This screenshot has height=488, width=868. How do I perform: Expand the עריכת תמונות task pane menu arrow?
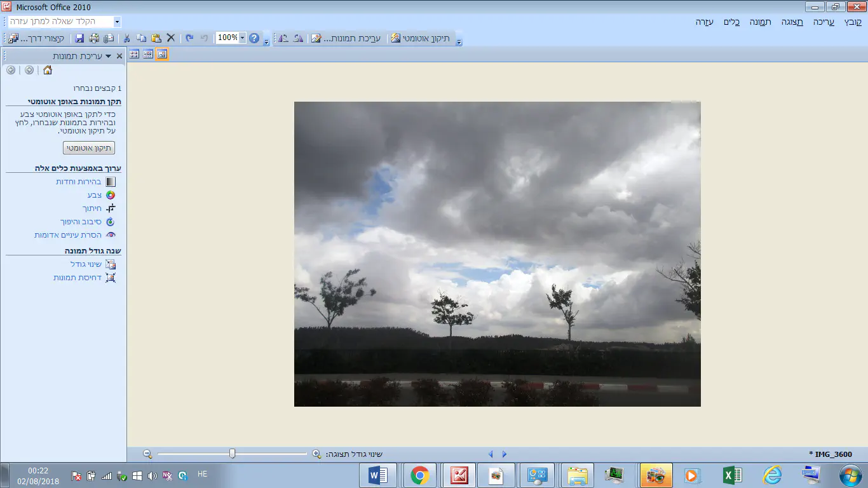tap(108, 56)
